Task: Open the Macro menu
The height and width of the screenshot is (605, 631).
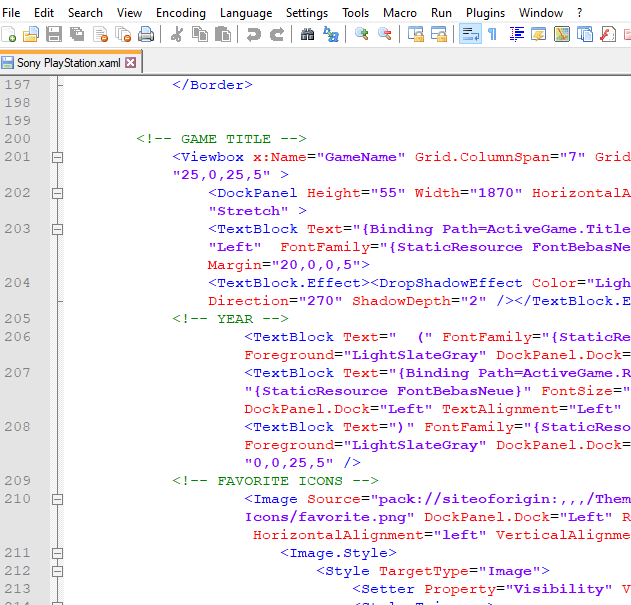Action: coord(400,13)
